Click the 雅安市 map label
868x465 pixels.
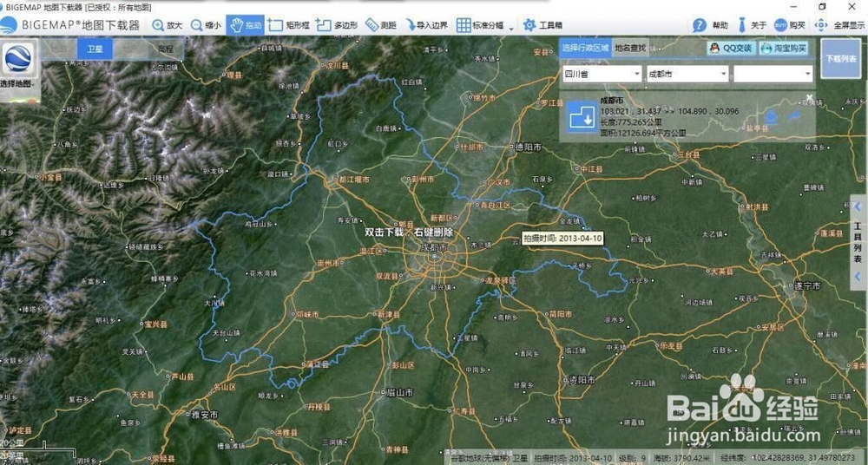pyautogui.click(x=204, y=414)
